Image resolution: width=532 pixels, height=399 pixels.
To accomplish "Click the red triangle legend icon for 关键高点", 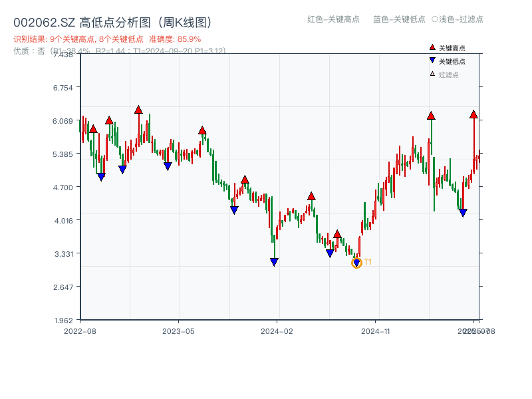I will [432, 48].
